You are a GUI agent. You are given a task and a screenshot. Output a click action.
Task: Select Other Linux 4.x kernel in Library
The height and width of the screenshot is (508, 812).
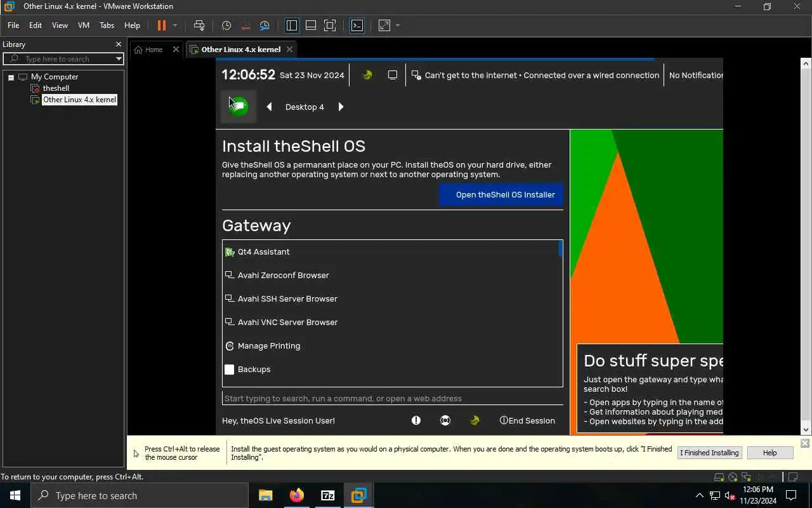pos(79,100)
